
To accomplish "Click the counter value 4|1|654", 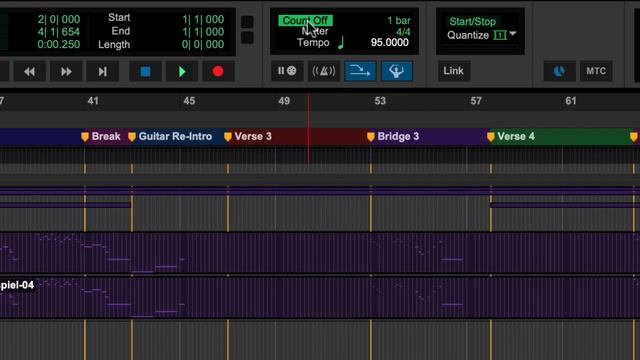I will click(x=59, y=32).
